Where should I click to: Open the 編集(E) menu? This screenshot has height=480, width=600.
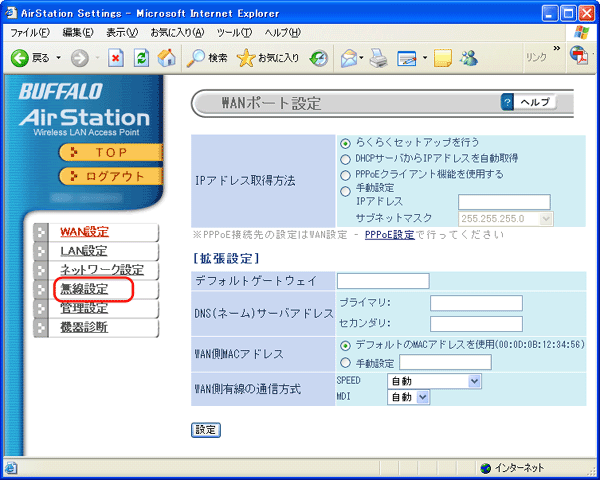[x=78, y=33]
